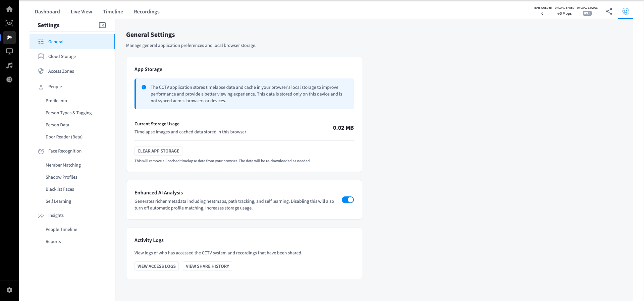Click the Current Storage Usage label

157,124
